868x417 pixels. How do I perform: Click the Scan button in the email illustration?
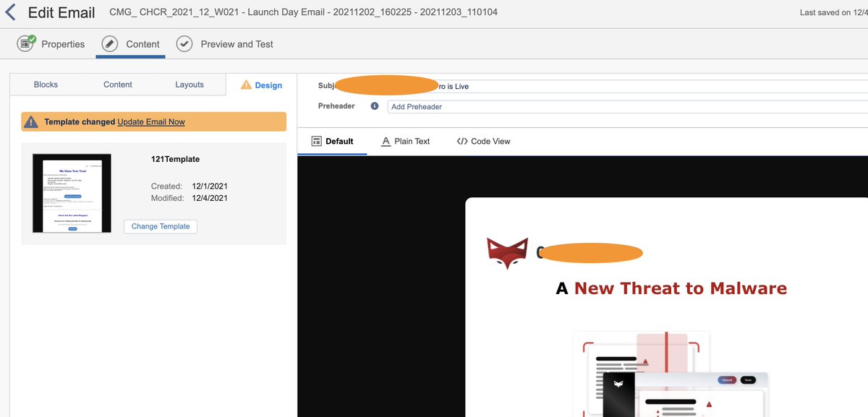[748, 380]
